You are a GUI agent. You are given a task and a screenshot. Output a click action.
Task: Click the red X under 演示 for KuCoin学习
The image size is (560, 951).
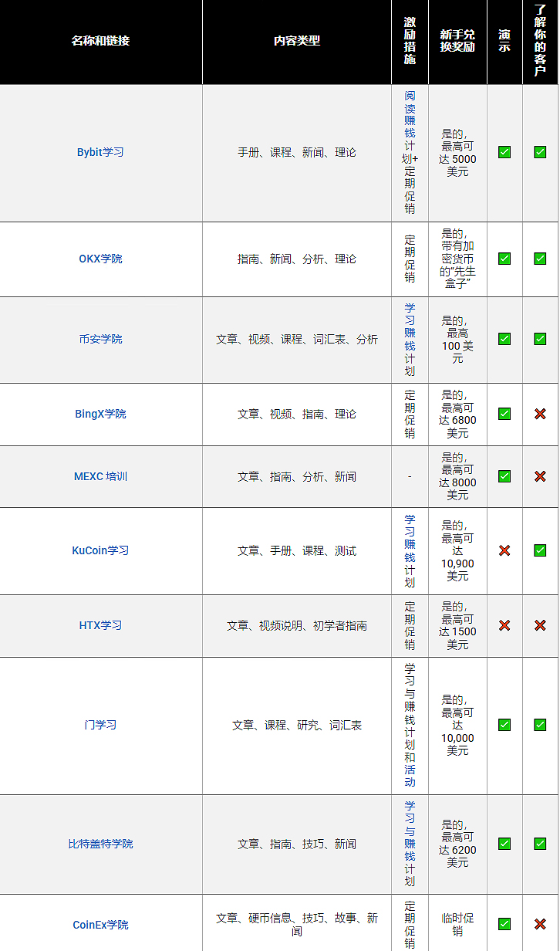coord(504,550)
